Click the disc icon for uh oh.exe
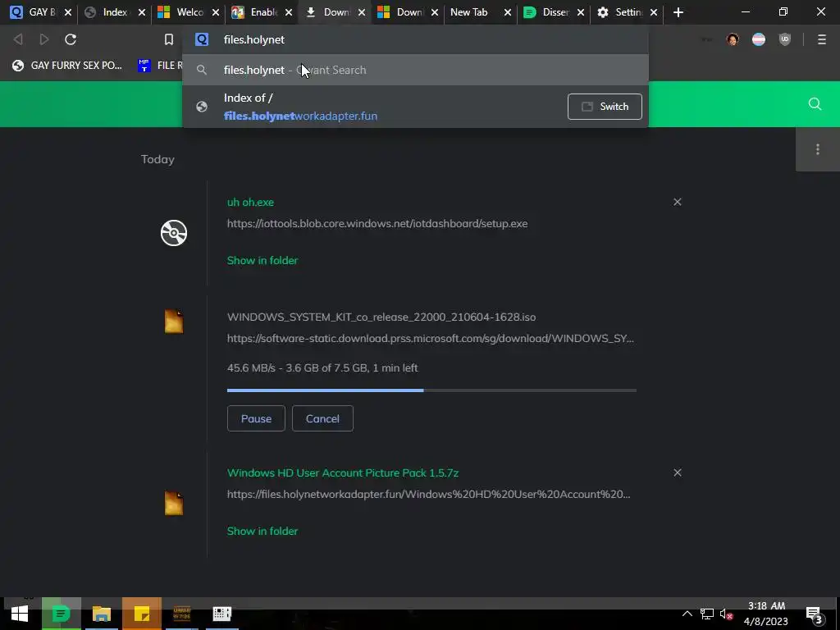The image size is (840, 630). coord(174,233)
